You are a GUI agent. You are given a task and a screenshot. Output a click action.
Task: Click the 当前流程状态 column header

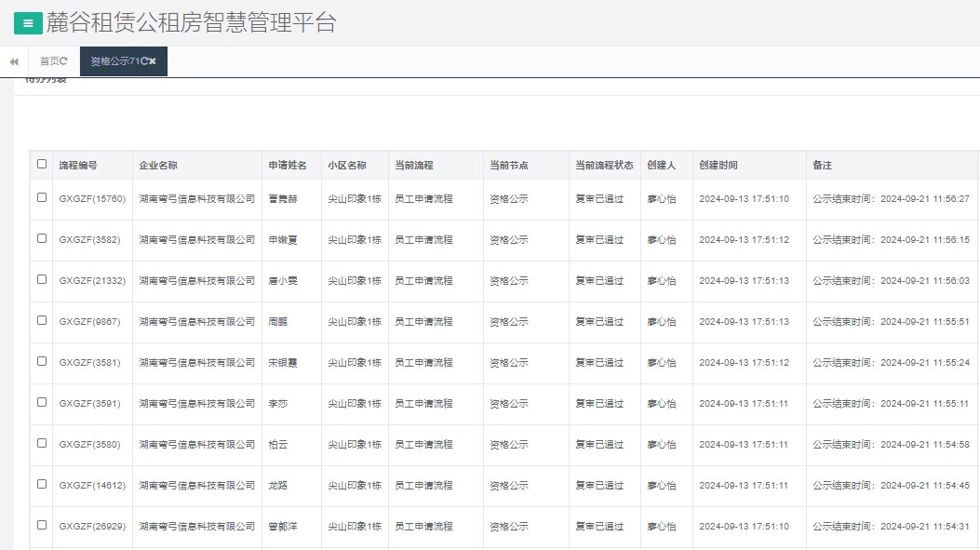click(603, 163)
